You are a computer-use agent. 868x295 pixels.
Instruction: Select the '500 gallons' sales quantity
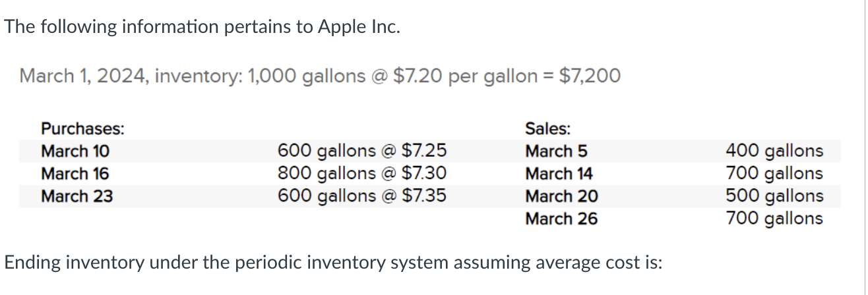point(774,196)
